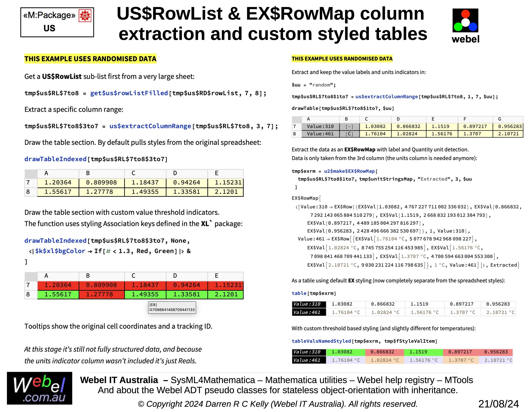Image resolution: width=532 pixels, height=412 pixels.
Task: Select yellow cell 1.20364 in first left table
Action: pyautogui.click(x=58, y=183)
